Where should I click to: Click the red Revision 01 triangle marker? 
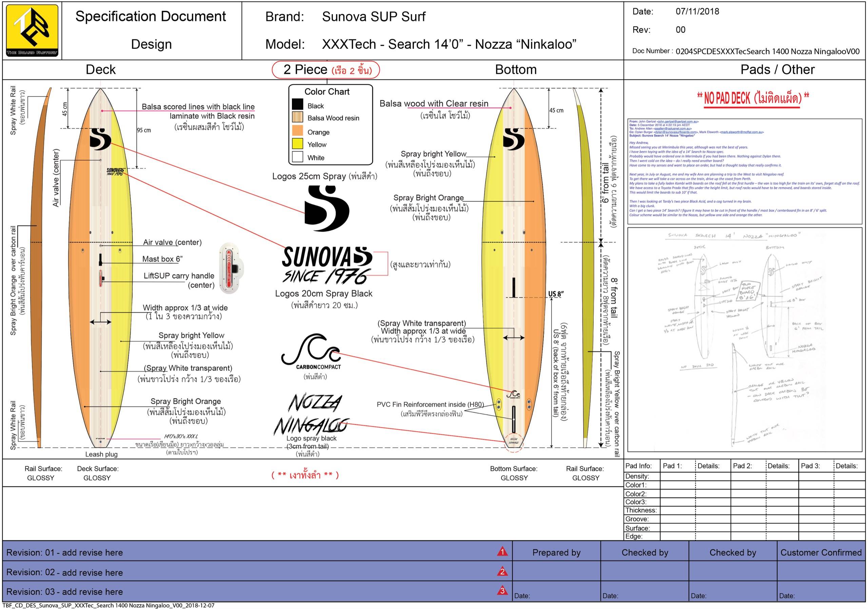tap(502, 552)
